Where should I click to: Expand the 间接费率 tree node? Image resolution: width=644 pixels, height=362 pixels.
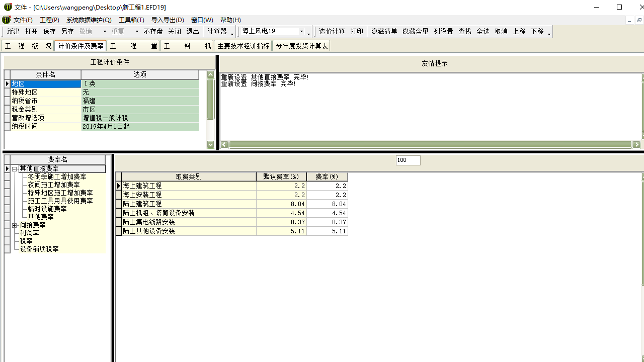point(15,225)
